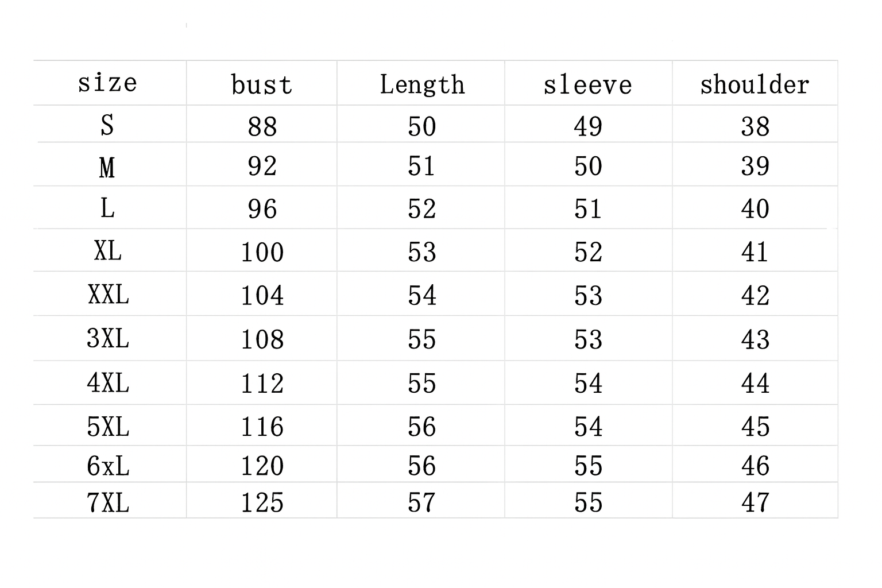Viewport: 882px width, 588px height.
Task: Click bust value 116 in 5XL row
Action: 262,427
